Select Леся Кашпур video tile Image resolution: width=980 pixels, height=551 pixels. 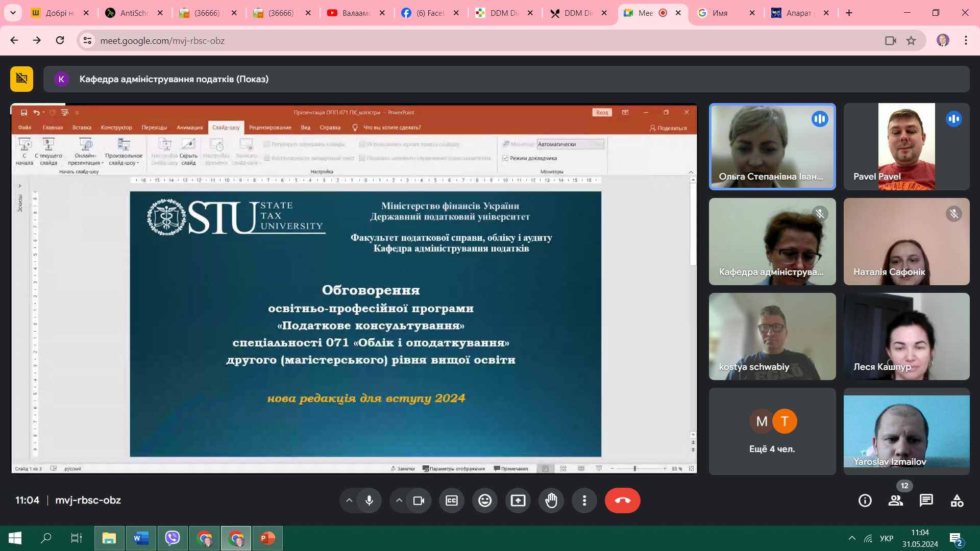coord(906,336)
